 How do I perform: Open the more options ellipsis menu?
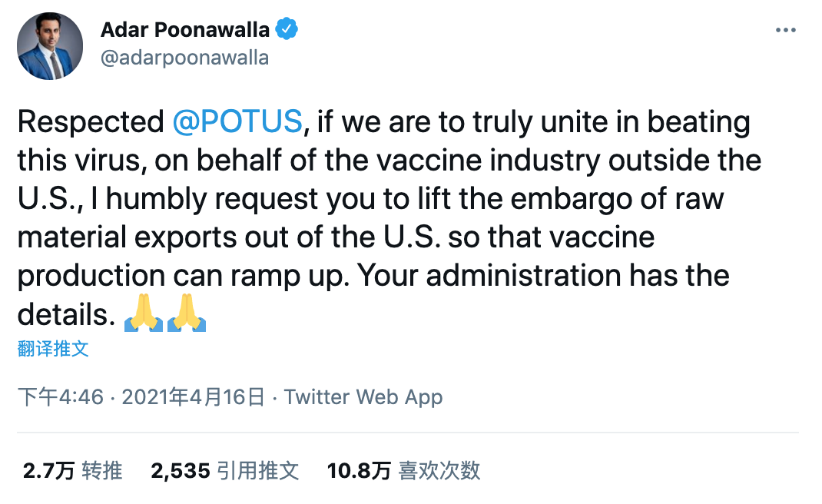click(785, 31)
